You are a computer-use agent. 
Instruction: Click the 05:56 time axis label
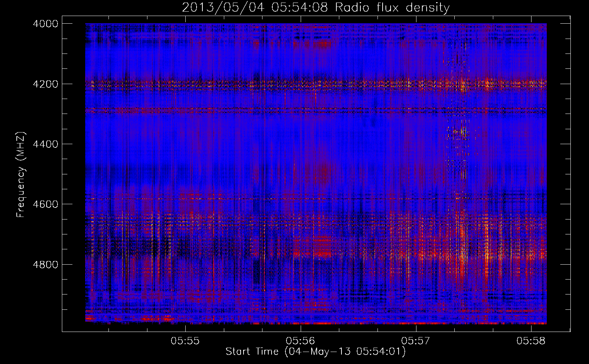tap(301, 341)
